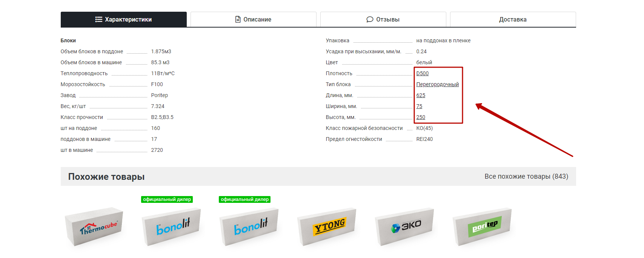Open the second Bonolit block thumbnail
The image size is (644, 258).
point(249,227)
